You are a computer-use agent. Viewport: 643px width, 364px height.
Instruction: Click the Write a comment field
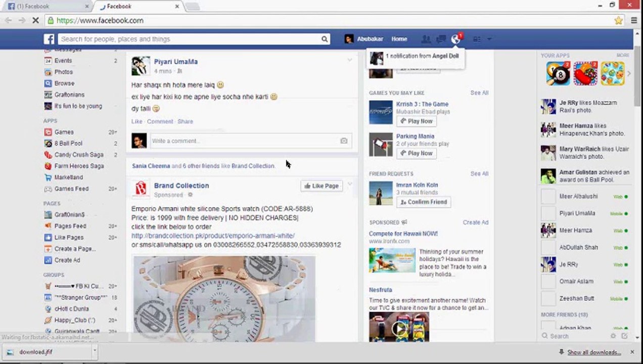point(245,141)
